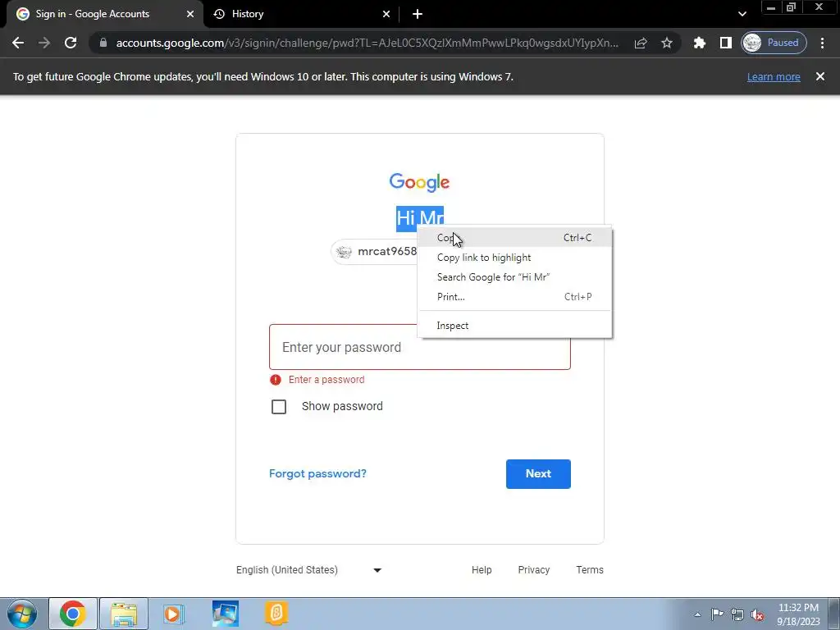Open the share this page icon
The width and height of the screenshot is (840, 630).
point(641,43)
